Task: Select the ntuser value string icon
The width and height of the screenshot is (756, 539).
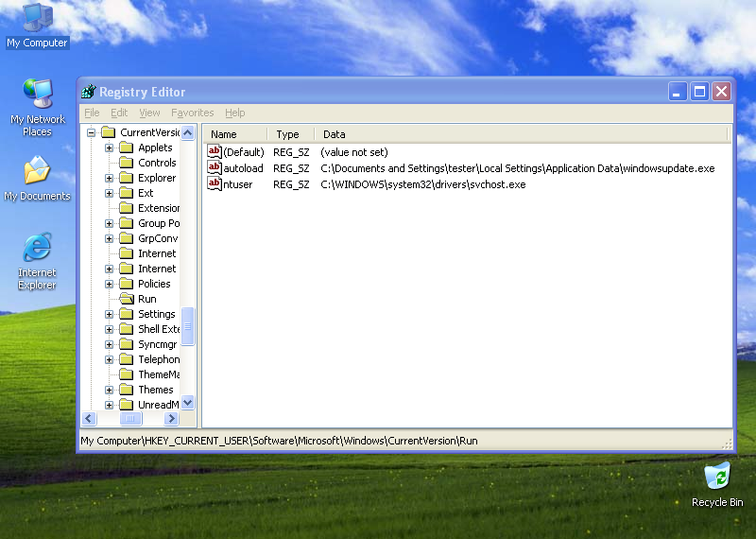Action: (x=215, y=183)
